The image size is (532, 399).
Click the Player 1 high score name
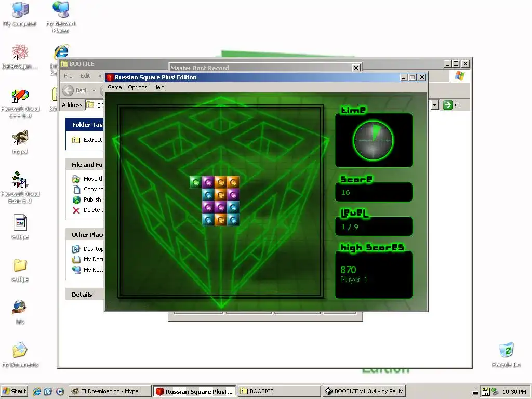pyautogui.click(x=354, y=280)
